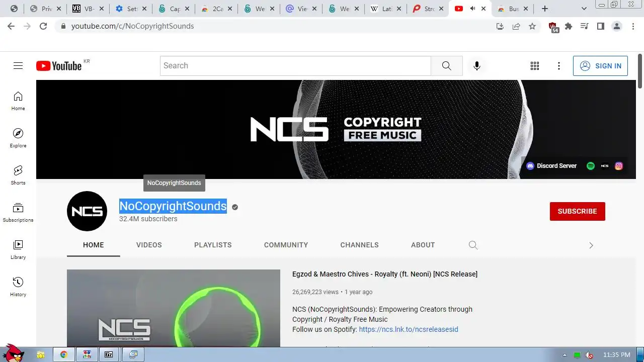Click the search magnifier button
Screen dimensions: 644x362
point(447,66)
